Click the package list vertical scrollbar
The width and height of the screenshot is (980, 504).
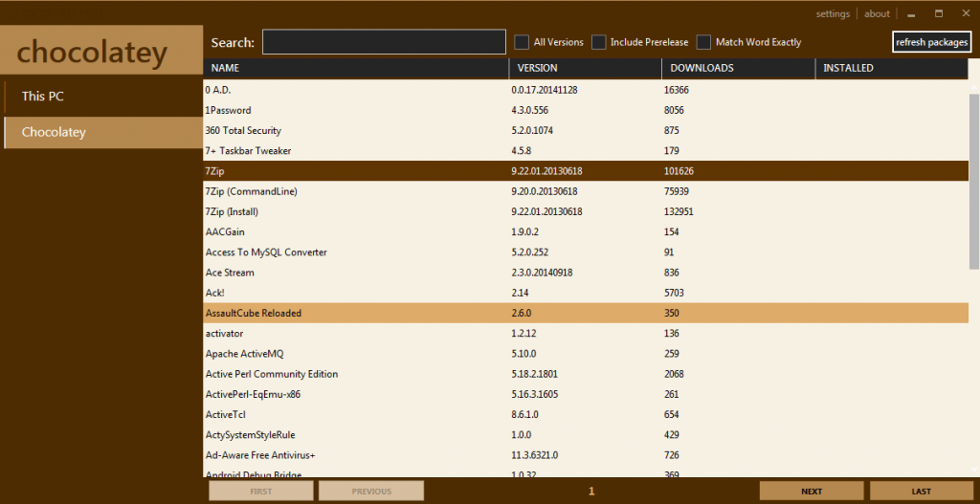pyautogui.click(x=973, y=182)
